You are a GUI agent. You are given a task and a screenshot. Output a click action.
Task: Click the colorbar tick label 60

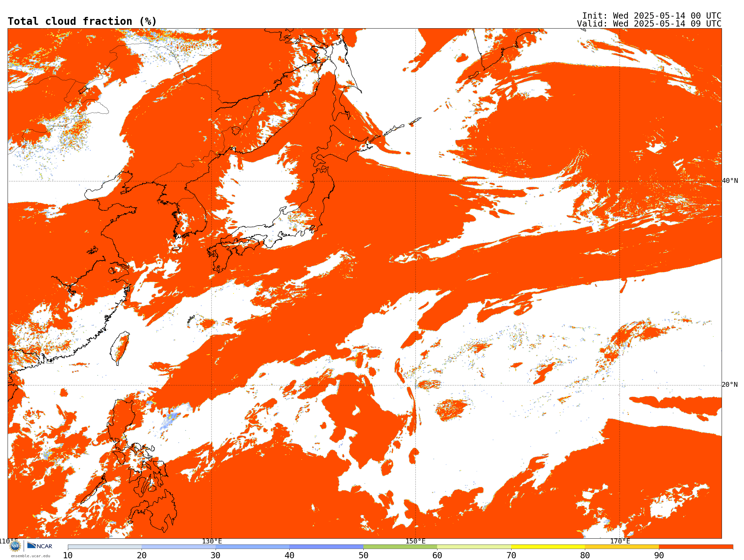click(x=437, y=556)
